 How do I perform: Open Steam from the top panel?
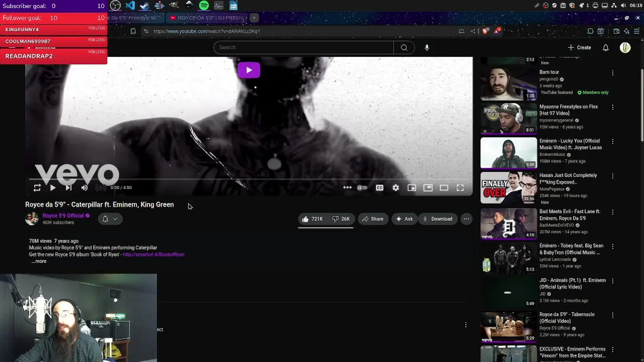tap(145, 6)
